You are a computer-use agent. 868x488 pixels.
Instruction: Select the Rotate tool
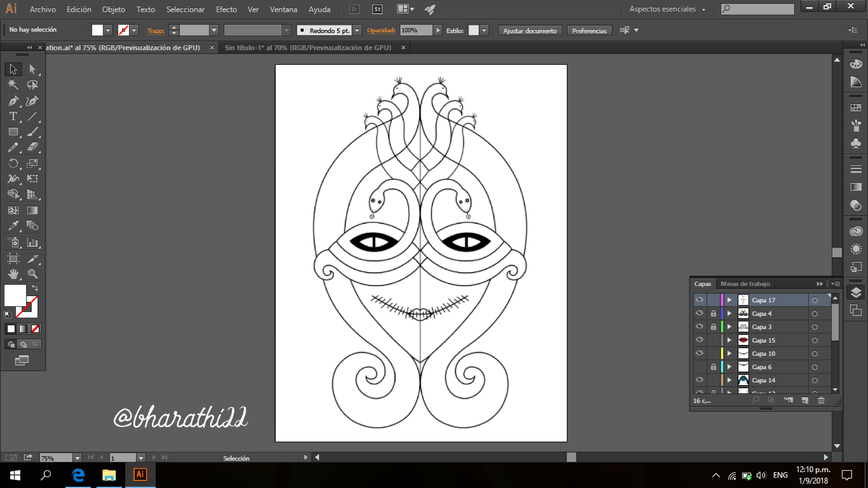(13, 163)
